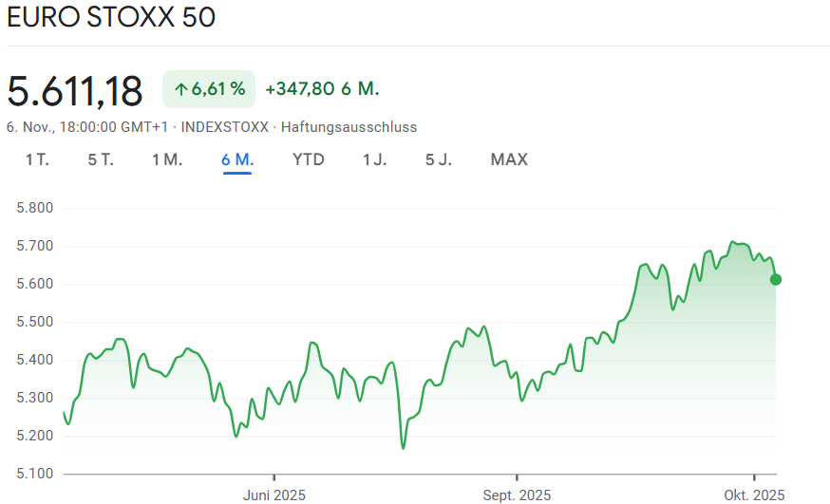Click the EURO STOXX 50 heading
The height and width of the screenshot is (504, 830).
click(111, 19)
